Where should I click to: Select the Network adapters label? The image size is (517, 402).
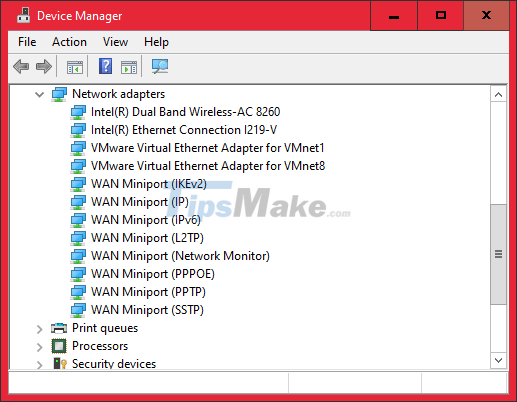[118, 94]
